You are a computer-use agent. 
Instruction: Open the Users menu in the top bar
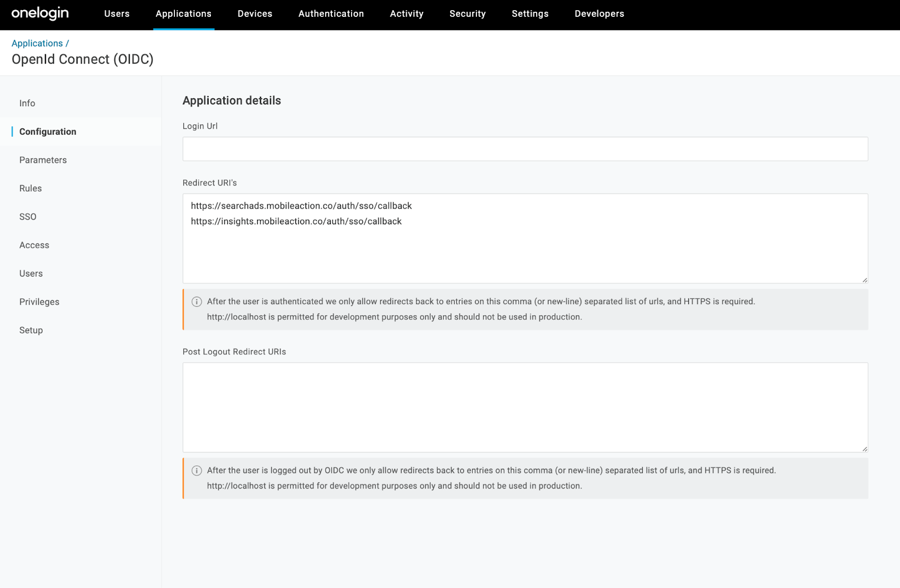click(x=116, y=14)
